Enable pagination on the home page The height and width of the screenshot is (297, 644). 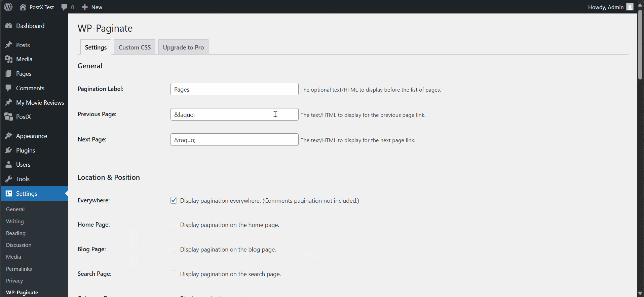pyautogui.click(x=174, y=225)
